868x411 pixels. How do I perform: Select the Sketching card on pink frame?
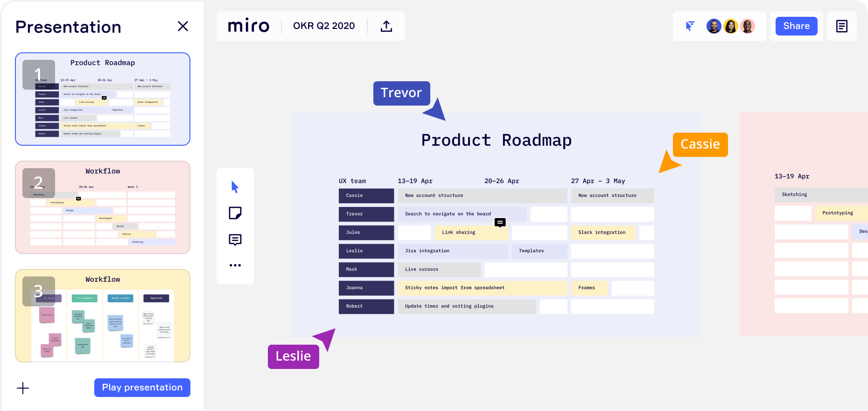821,195
